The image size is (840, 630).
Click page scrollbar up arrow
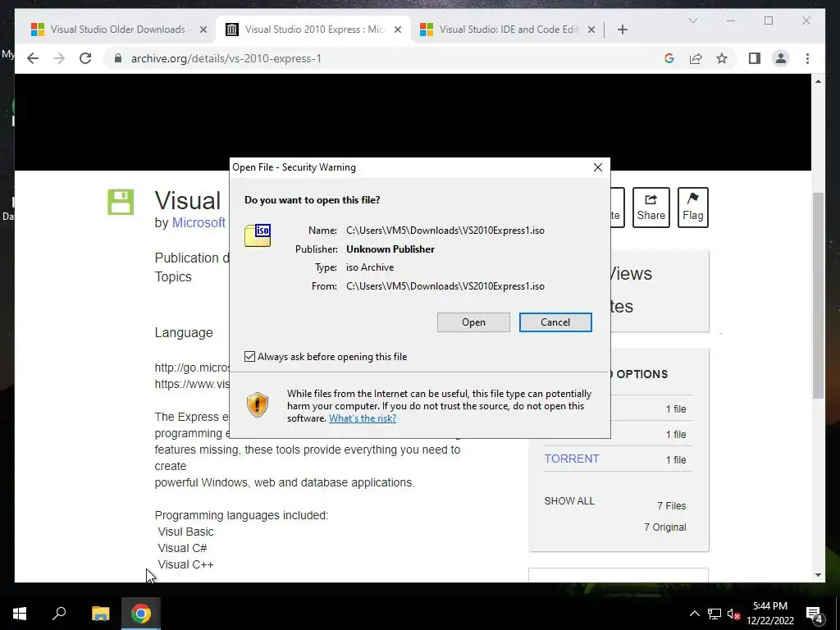(818, 81)
